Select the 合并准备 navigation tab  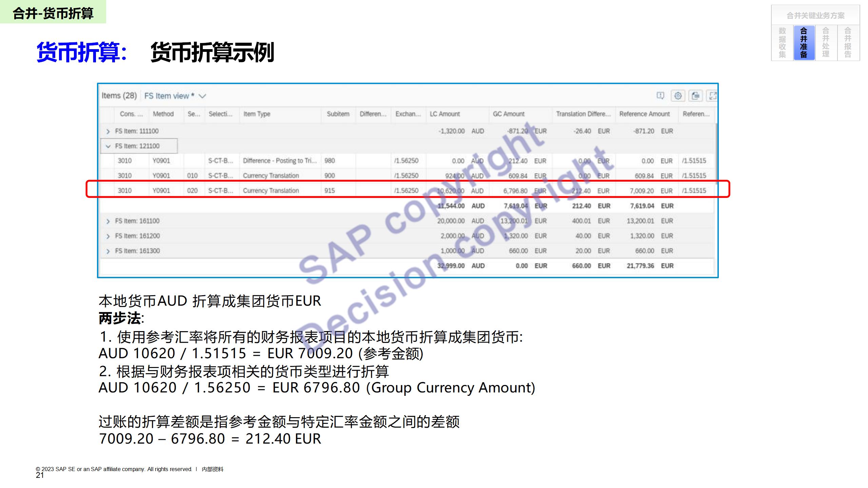point(804,43)
